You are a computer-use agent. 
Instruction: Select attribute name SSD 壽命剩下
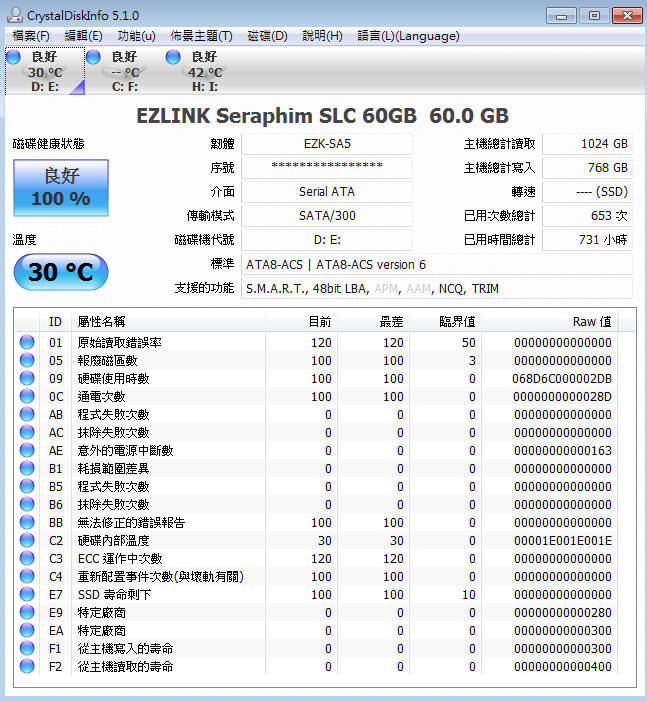115,595
